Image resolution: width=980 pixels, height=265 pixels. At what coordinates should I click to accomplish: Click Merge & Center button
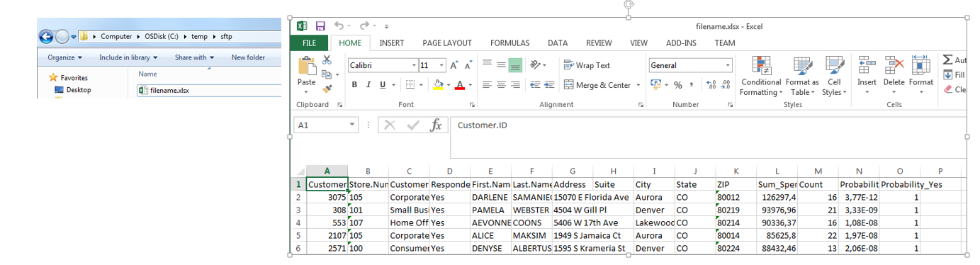(597, 85)
